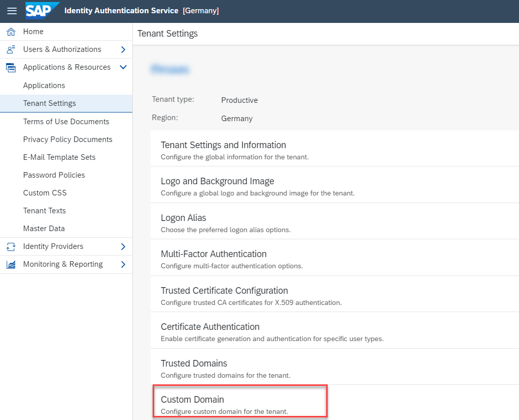
Task: Click the Home house icon
Action: [11, 32]
